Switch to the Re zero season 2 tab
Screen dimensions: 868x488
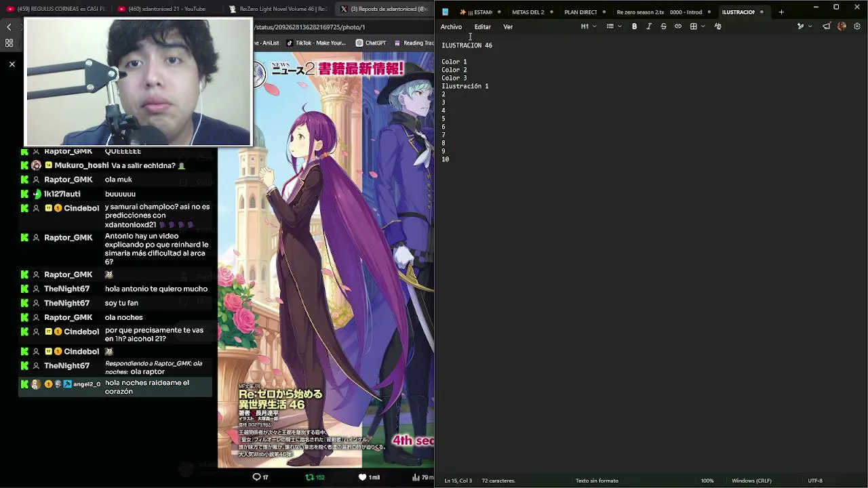point(640,12)
